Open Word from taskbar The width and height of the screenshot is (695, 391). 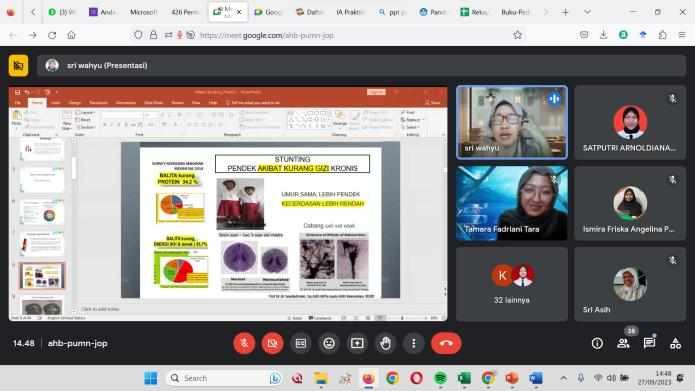[x=535, y=378]
